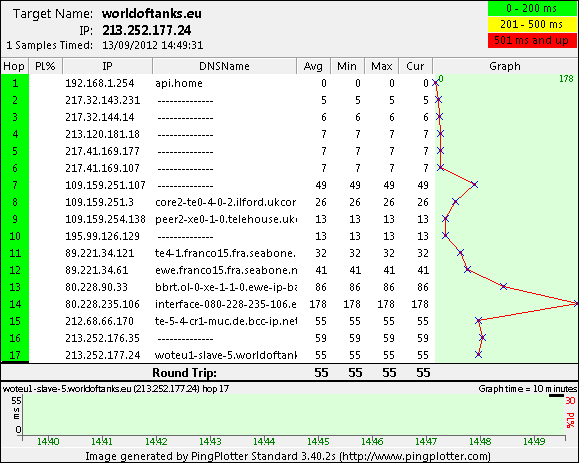Click the Min column header
Screen dimensions: 579x463
pyautogui.click(x=347, y=66)
